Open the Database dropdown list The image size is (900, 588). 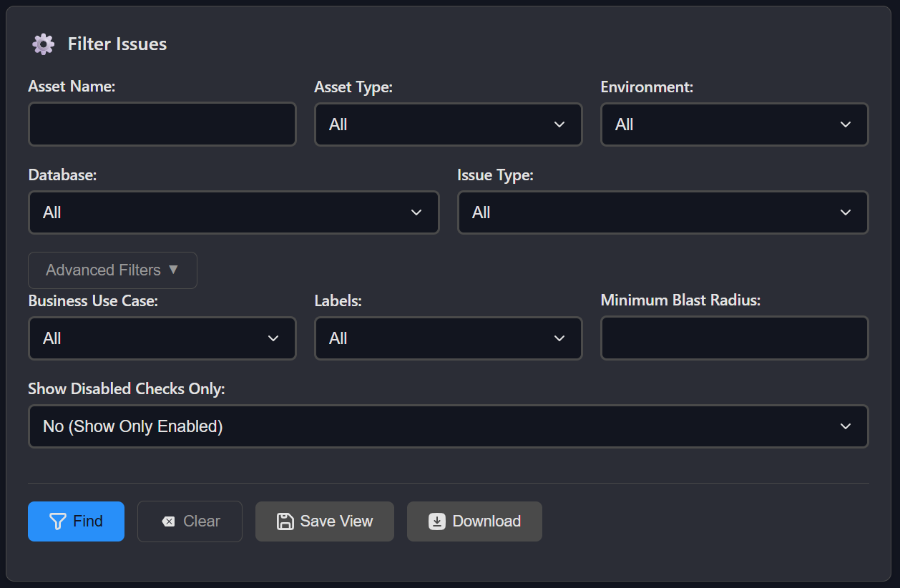point(233,212)
